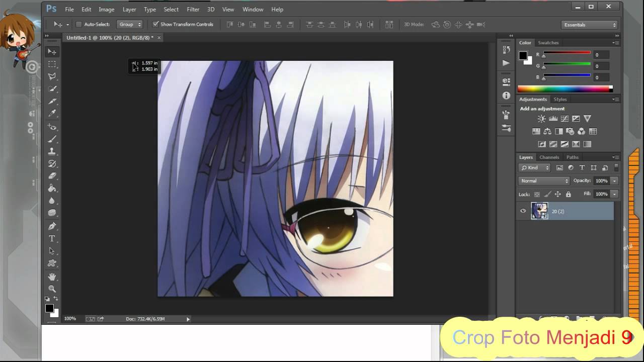
Task: Select the History Brush tool
Action: 52,164
